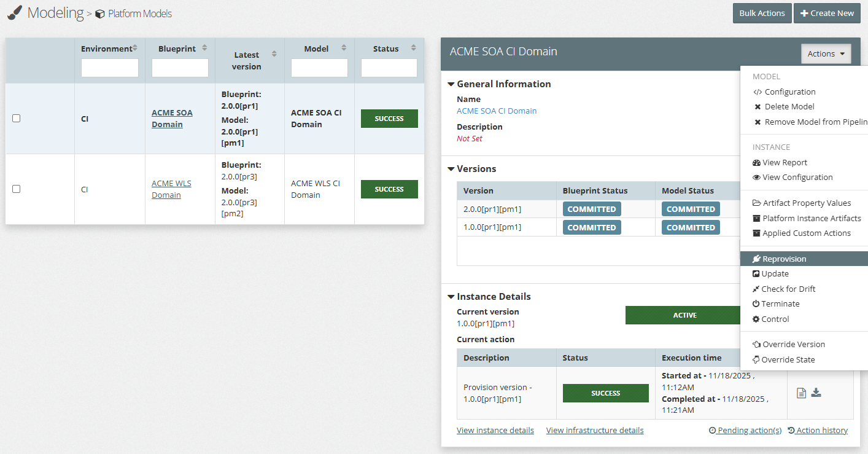
Task: Click the Create New button
Action: tap(826, 14)
